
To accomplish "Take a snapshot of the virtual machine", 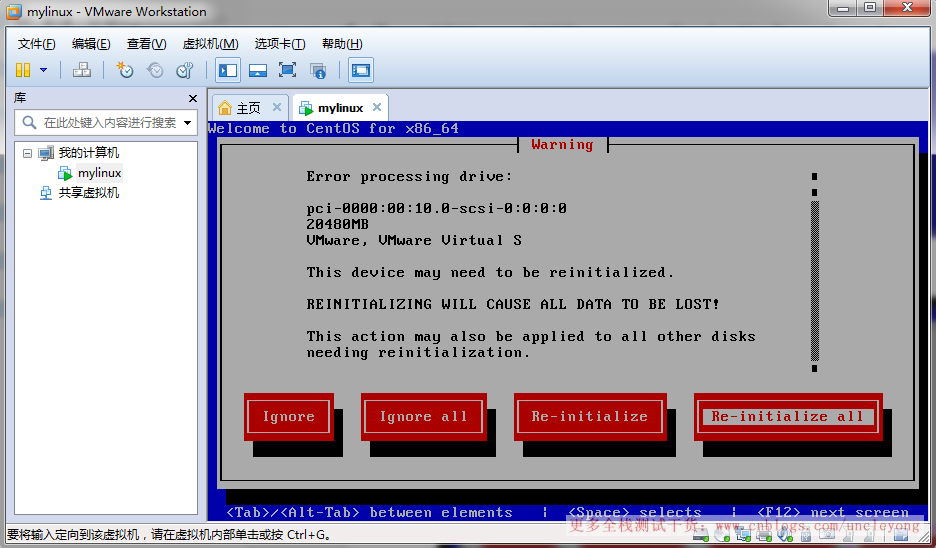I will point(125,70).
